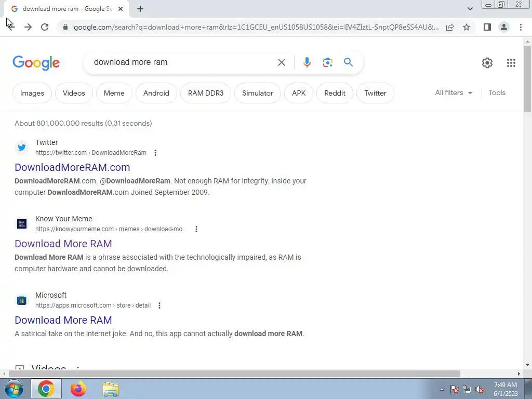Filter results by Images
This screenshot has width=532, height=399.
(x=32, y=93)
